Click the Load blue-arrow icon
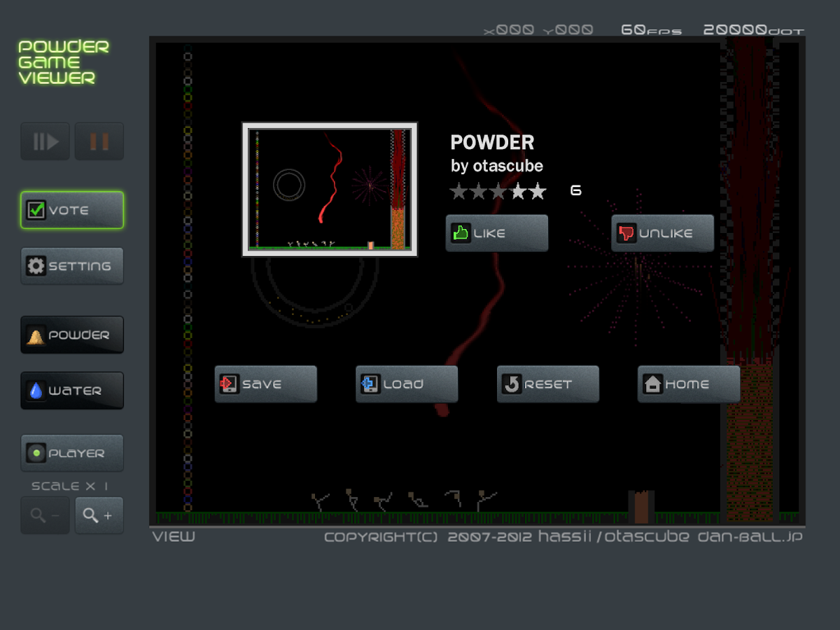This screenshot has width=840, height=630. (372, 384)
